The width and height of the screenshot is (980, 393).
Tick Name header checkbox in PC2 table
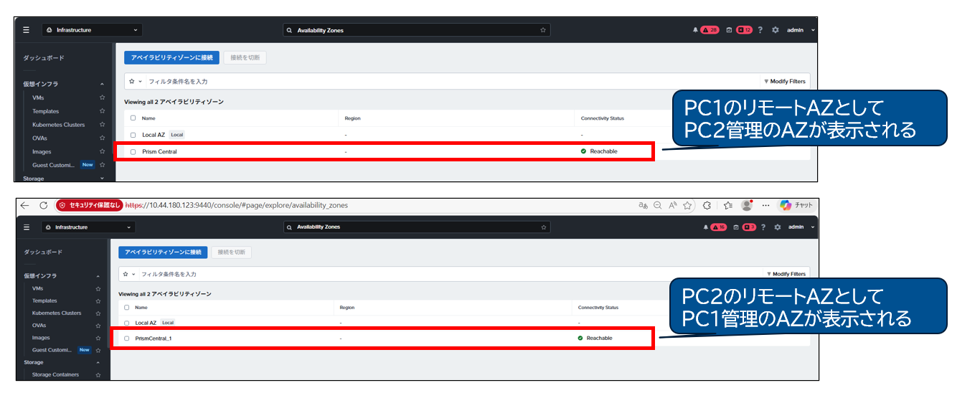point(127,307)
